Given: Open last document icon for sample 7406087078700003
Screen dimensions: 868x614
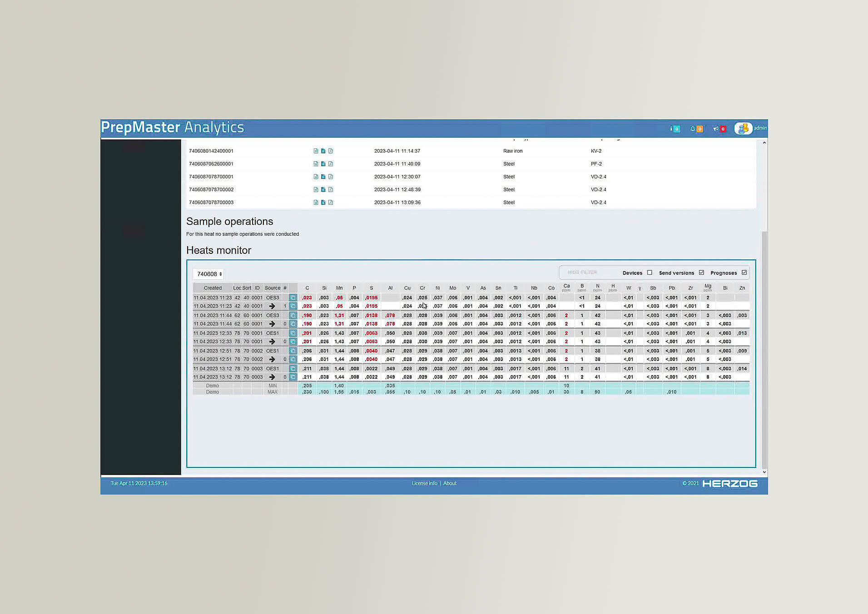Looking at the screenshot, I should click(x=330, y=203).
